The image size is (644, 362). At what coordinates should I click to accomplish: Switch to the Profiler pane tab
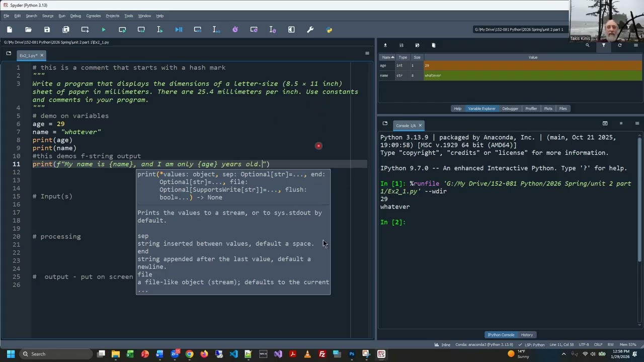click(531, 109)
